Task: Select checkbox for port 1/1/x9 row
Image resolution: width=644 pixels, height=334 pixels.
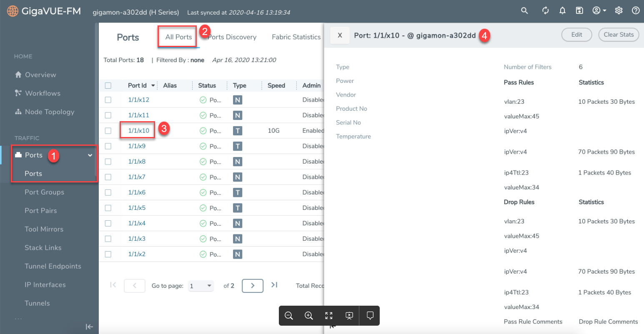Action: click(x=108, y=146)
